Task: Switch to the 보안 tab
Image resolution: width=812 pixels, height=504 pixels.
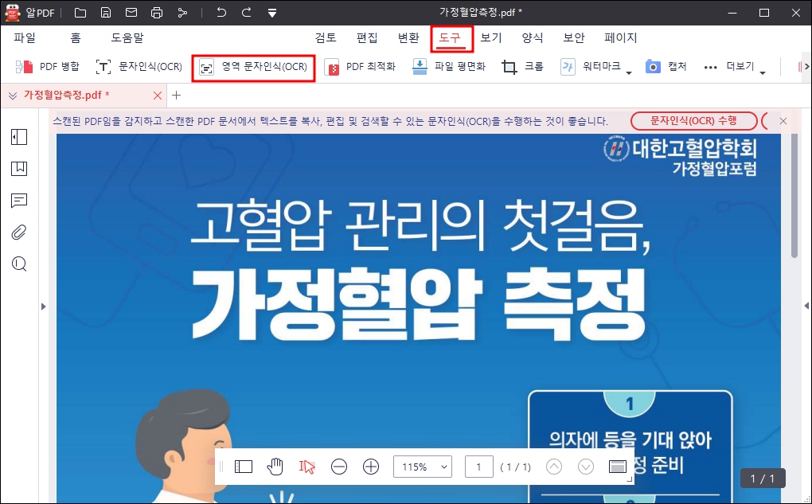Action: pos(574,37)
